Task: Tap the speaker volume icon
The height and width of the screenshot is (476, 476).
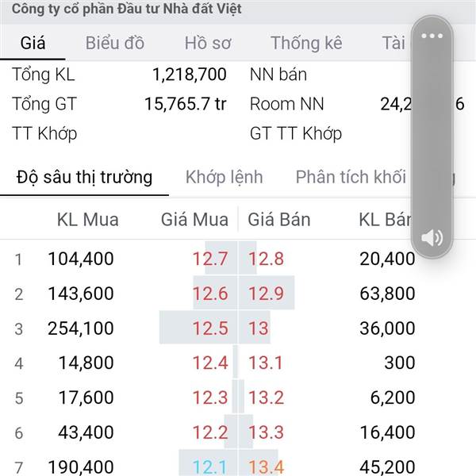Action: [432, 237]
